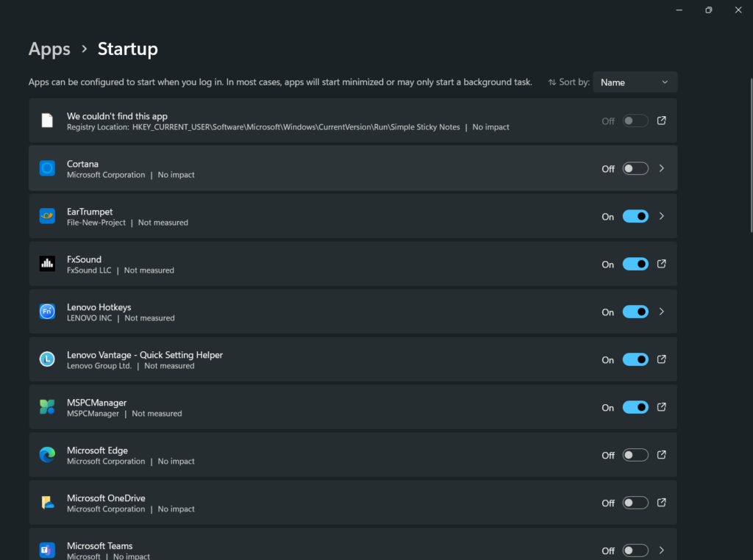Viewport: 753px width, 560px height.
Task: Disable MSPCManager startup toggle
Action: (635, 407)
